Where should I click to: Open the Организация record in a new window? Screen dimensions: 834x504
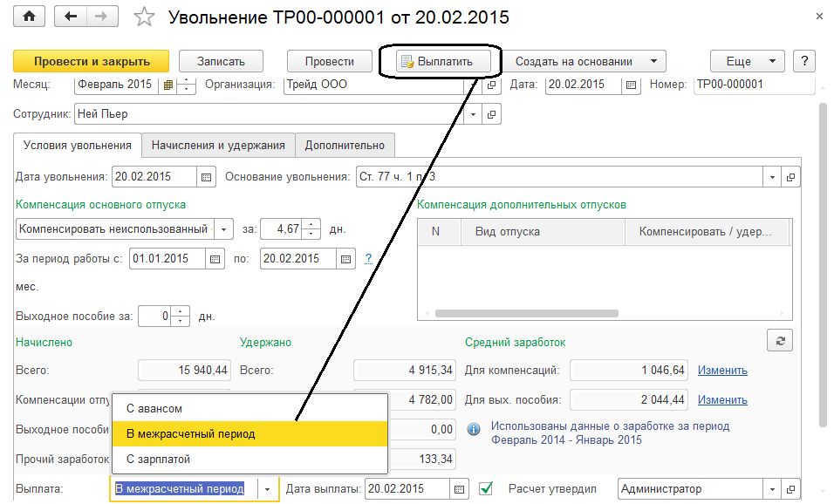click(x=492, y=85)
